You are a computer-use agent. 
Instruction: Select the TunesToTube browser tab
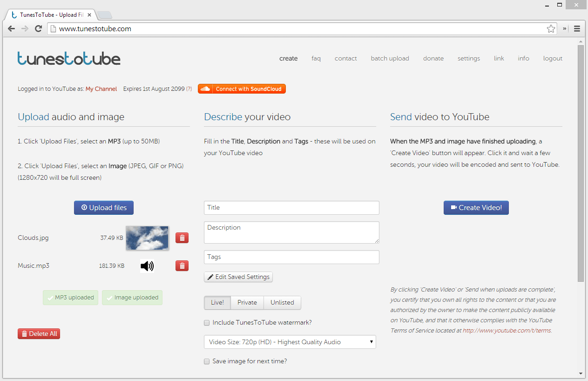pyautogui.click(x=50, y=15)
